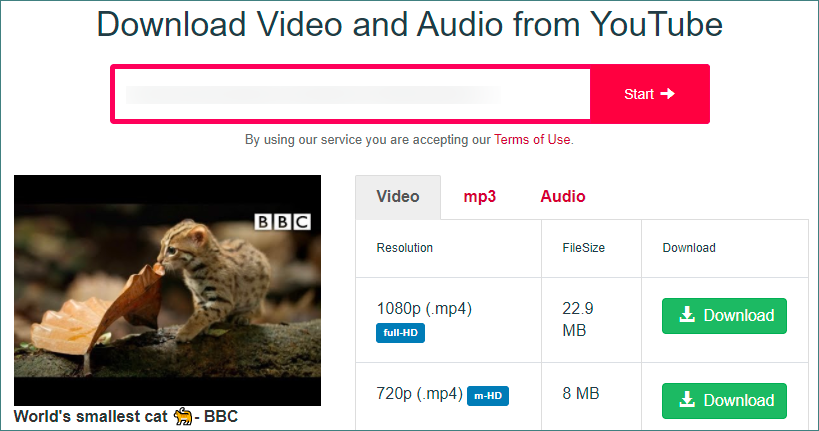
Task: Download the 720p mp4 video
Action: tap(724, 401)
